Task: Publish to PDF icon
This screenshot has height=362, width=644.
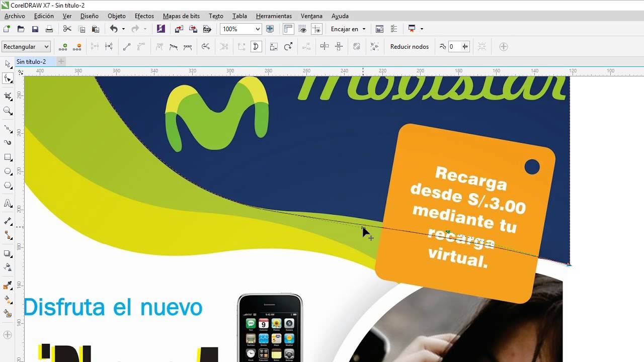Action: click(x=207, y=29)
